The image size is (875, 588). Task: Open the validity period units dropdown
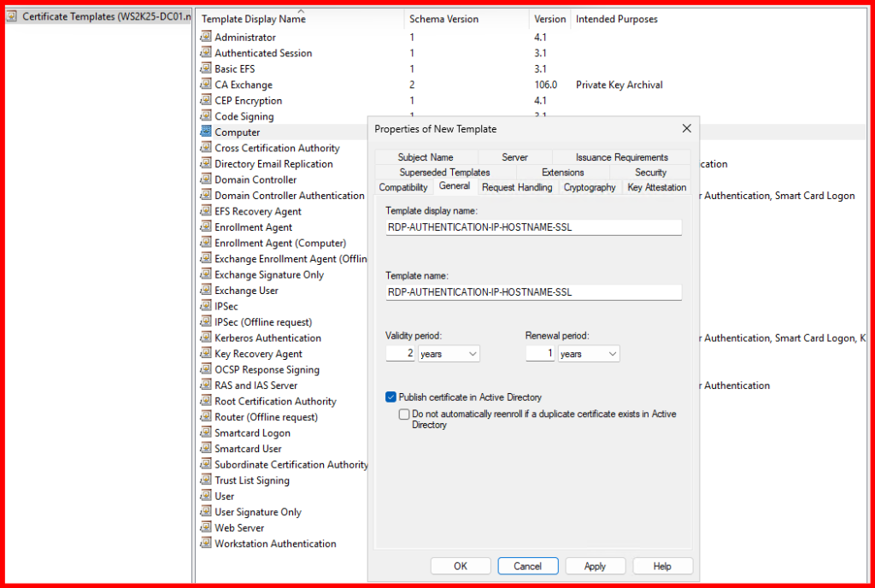coord(449,354)
